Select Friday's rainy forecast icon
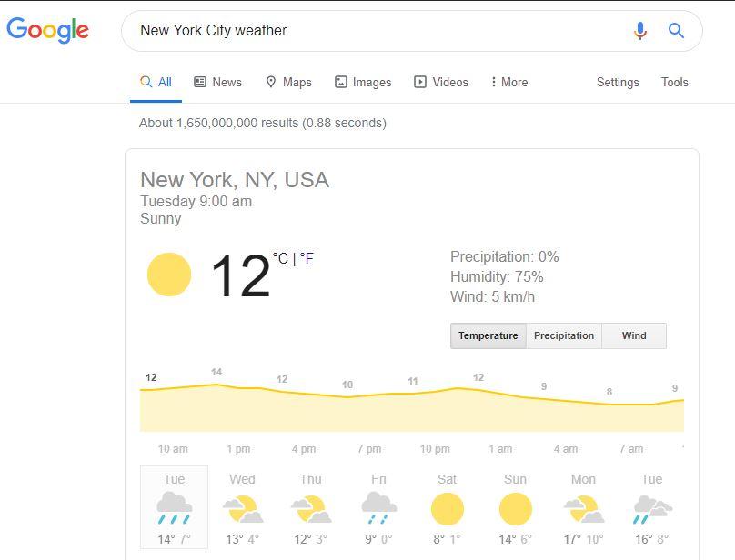 [378, 508]
